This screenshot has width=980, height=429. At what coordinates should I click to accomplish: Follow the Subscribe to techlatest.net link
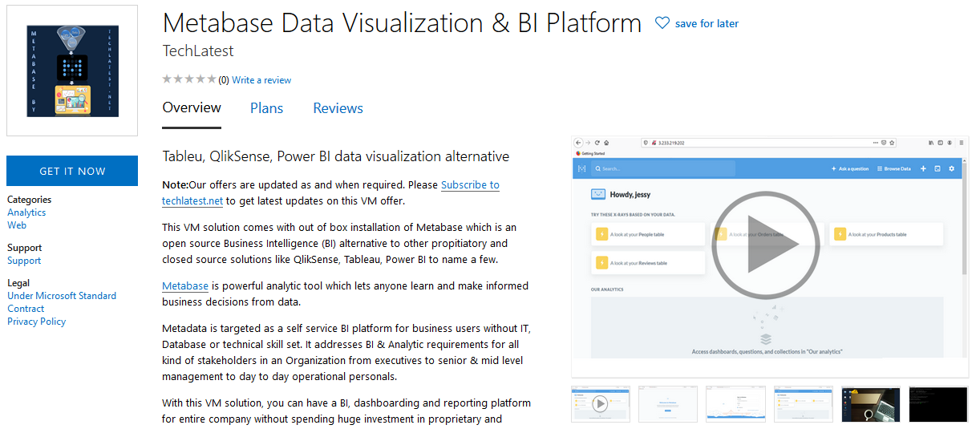click(x=330, y=192)
